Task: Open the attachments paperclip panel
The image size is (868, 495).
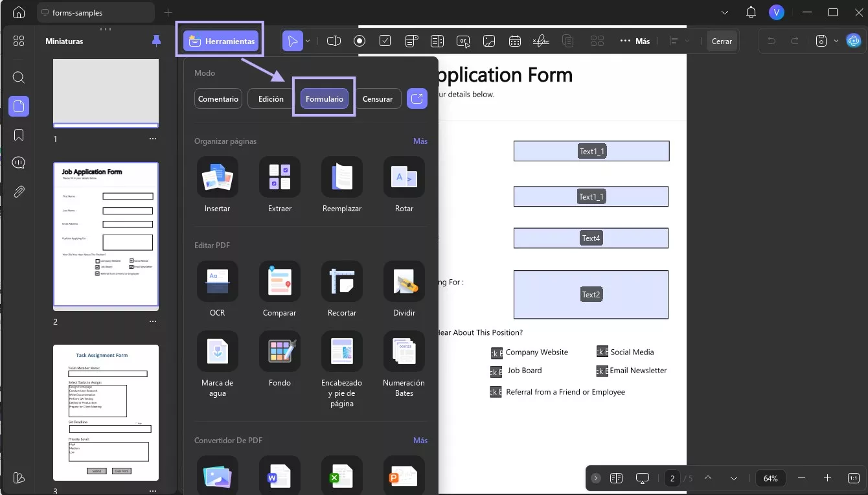Action: pos(19,192)
